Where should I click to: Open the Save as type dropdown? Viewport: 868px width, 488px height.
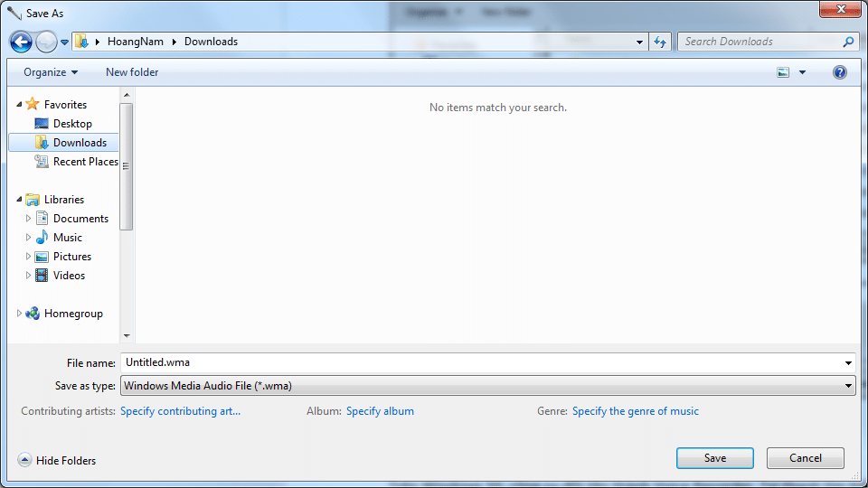(x=848, y=386)
